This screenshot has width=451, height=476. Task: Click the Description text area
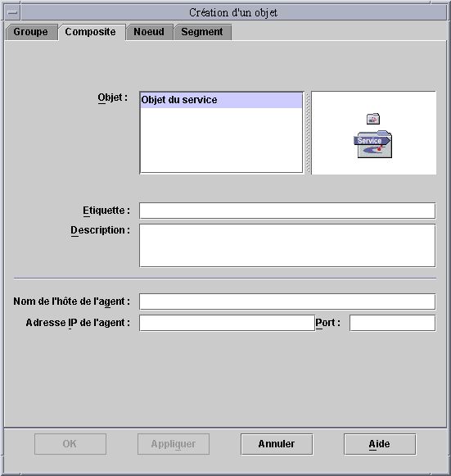(x=287, y=245)
